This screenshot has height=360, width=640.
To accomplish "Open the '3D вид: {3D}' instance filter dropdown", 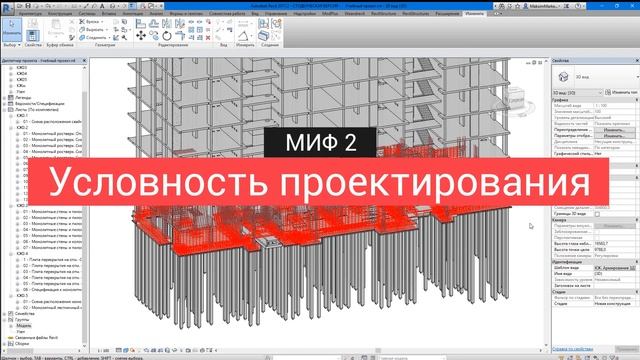I will [x=578, y=93].
